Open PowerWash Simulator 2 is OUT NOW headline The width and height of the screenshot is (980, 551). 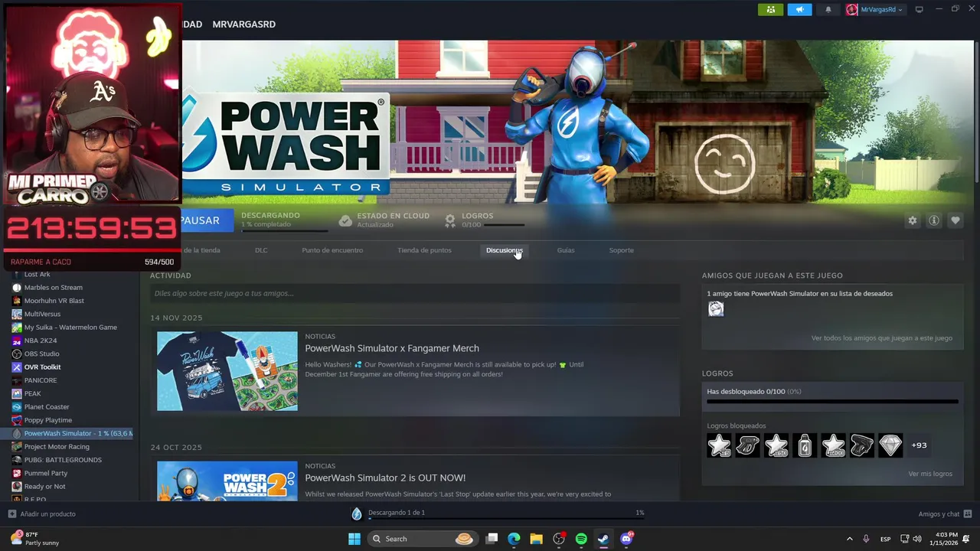[x=385, y=478]
